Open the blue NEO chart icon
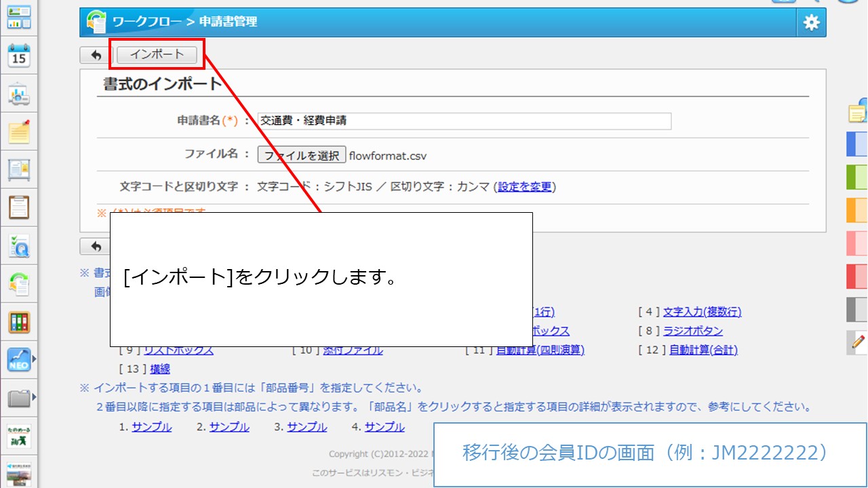This screenshot has width=868, height=488. point(19,360)
